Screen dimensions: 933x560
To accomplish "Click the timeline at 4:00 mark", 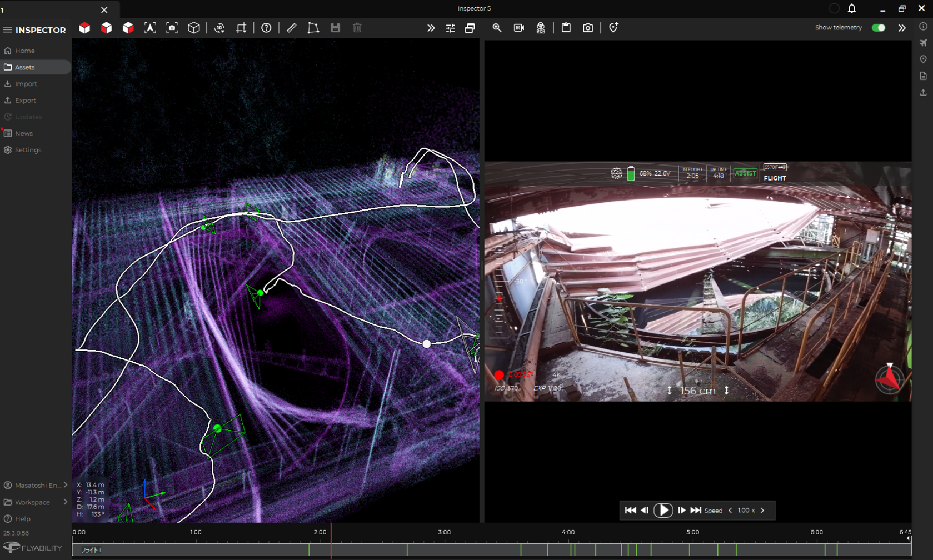I will point(568,549).
